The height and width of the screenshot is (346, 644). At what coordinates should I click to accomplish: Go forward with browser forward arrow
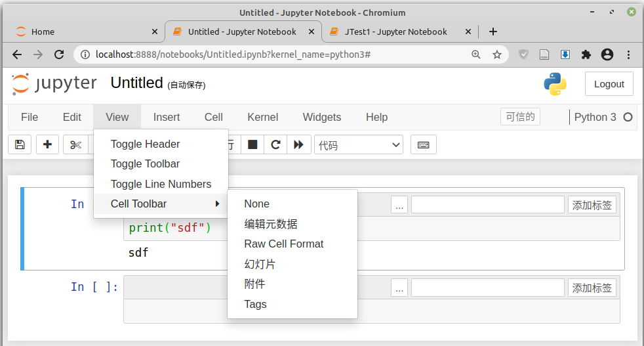[38, 54]
